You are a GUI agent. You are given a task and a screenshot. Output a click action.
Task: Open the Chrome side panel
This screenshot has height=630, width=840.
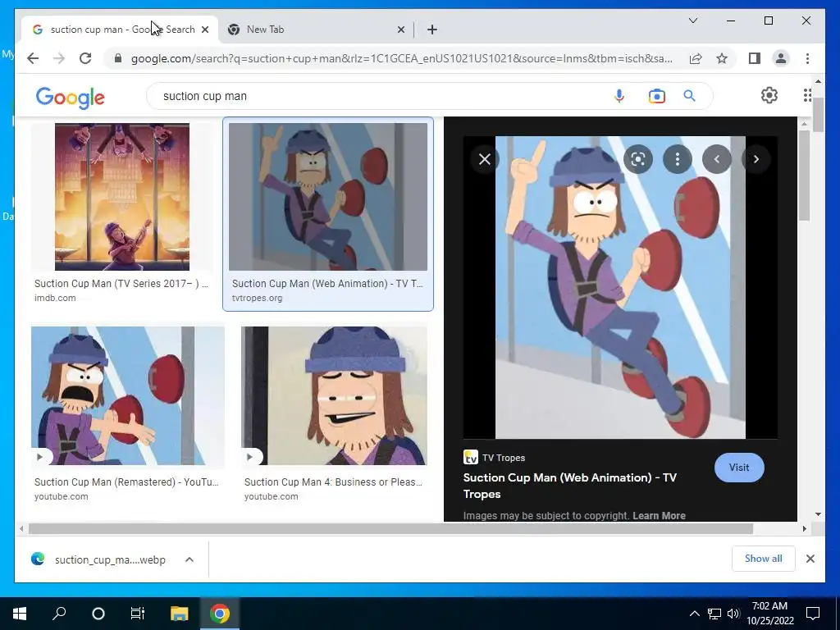[x=755, y=58]
